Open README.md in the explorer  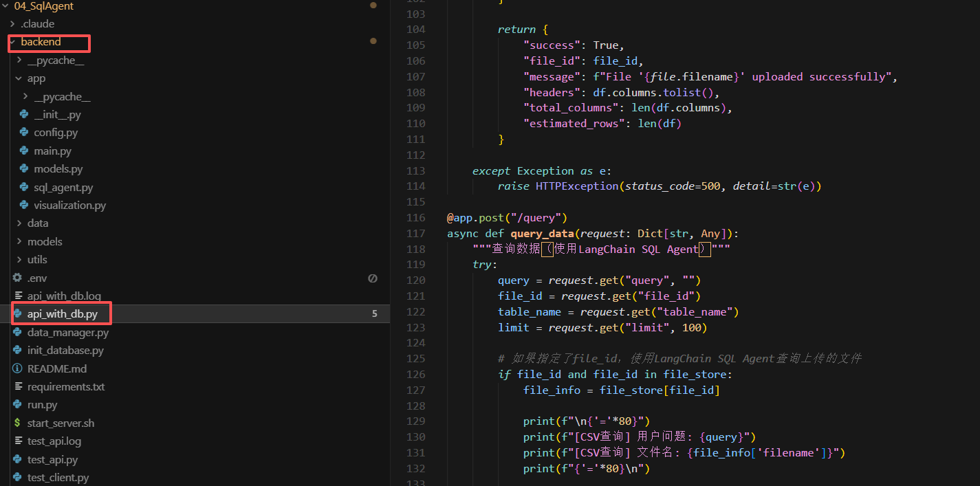(57, 369)
